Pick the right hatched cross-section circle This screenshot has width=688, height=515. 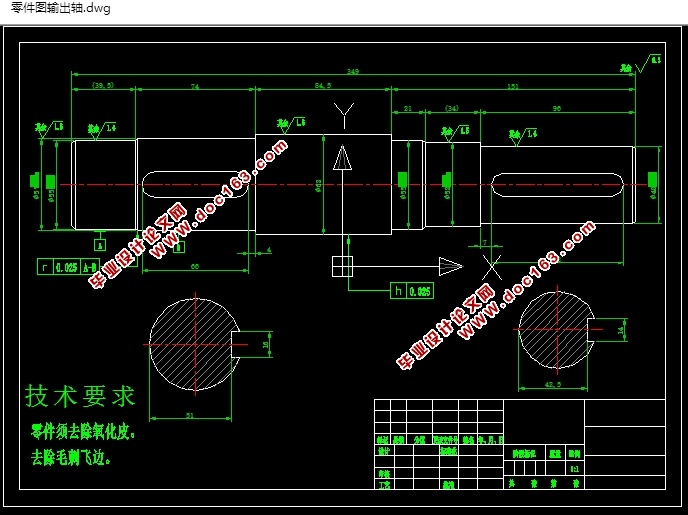556,330
